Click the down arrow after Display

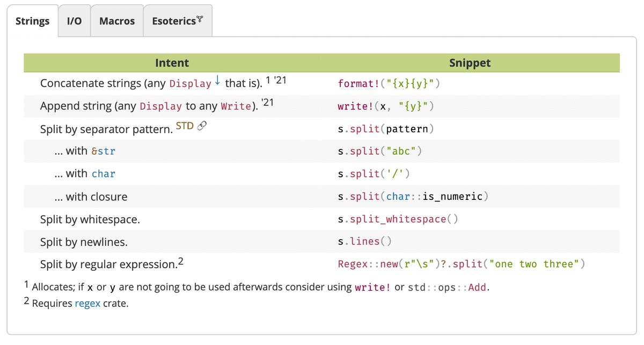[x=217, y=81]
